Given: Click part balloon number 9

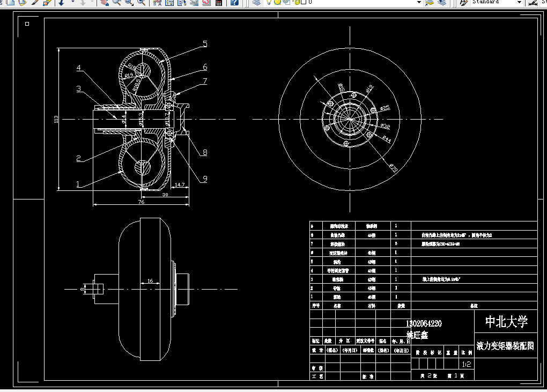Looking at the screenshot, I should (205, 179).
